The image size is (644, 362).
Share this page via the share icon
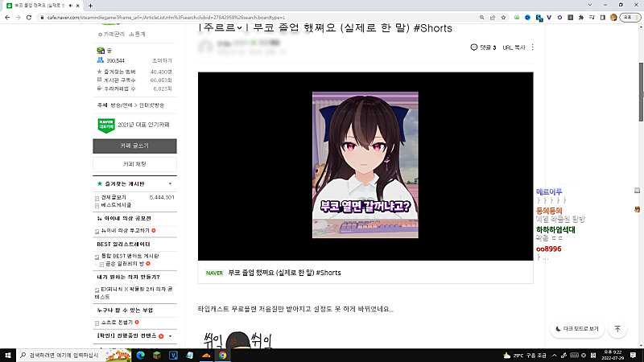493,17
